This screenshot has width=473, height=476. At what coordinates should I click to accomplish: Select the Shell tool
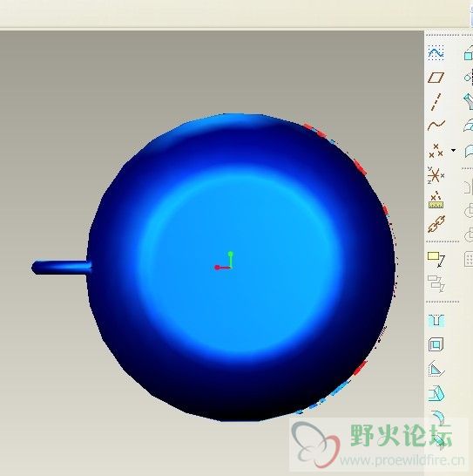(x=436, y=344)
